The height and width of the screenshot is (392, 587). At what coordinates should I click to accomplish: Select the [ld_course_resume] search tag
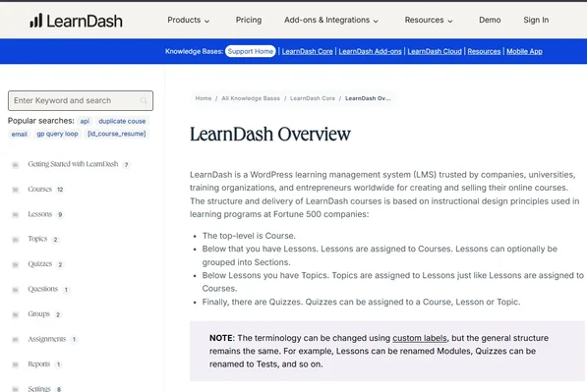(116, 134)
